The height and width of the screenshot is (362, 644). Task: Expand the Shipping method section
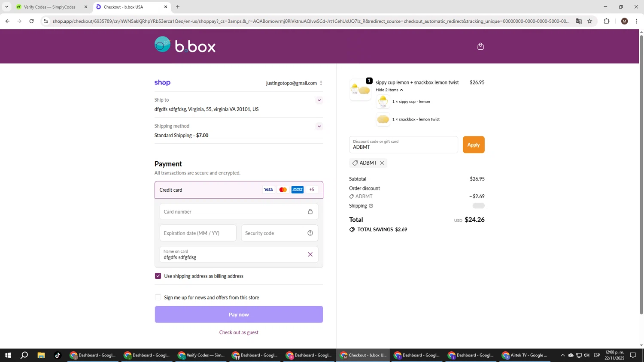319,127
